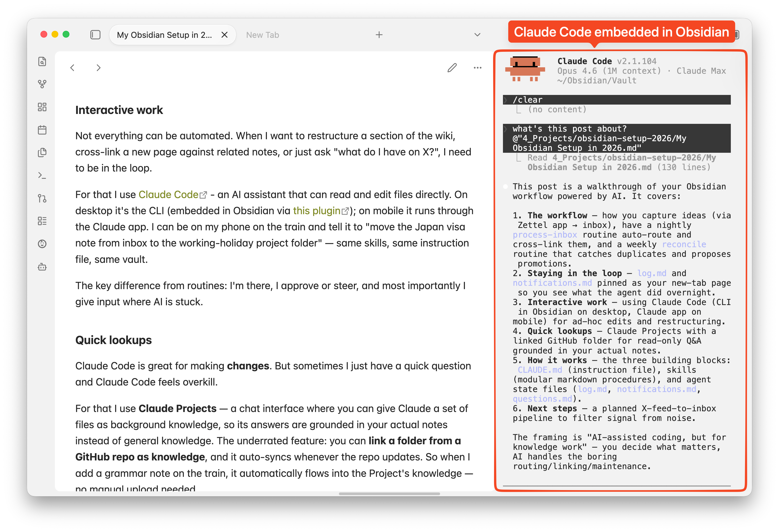The width and height of the screenshot is (779, 532).
Task: Open the quick switcher file search icon
Action: 42,61
